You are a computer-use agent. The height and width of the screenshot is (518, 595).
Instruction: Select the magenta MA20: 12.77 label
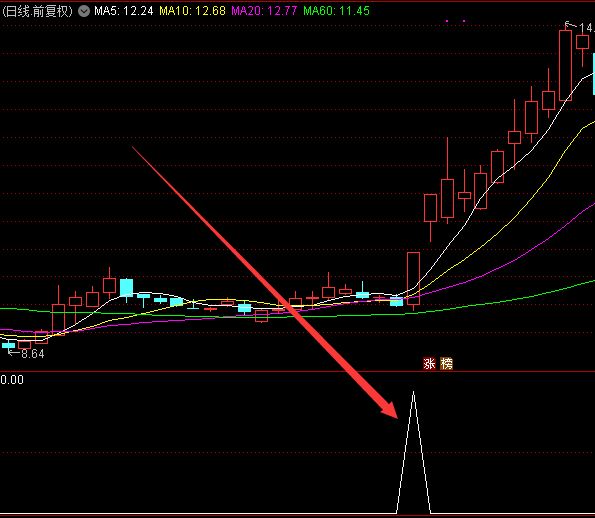click(x=264, y=11)
